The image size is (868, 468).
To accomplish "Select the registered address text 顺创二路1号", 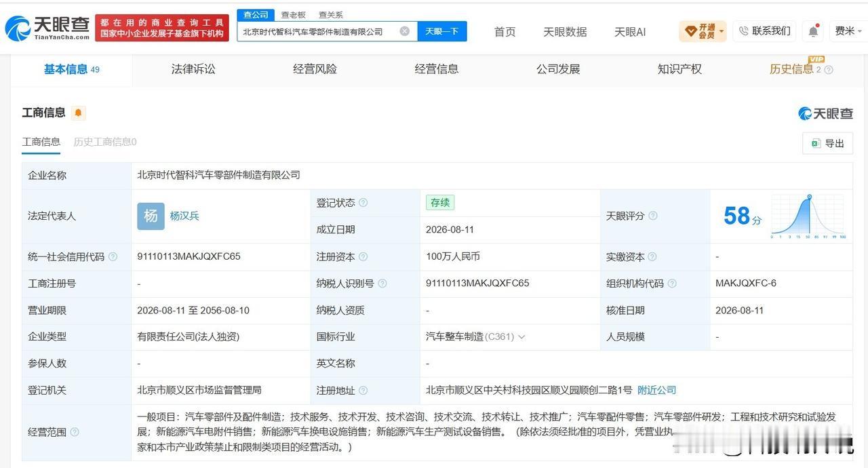I will (x=603, y=390).
